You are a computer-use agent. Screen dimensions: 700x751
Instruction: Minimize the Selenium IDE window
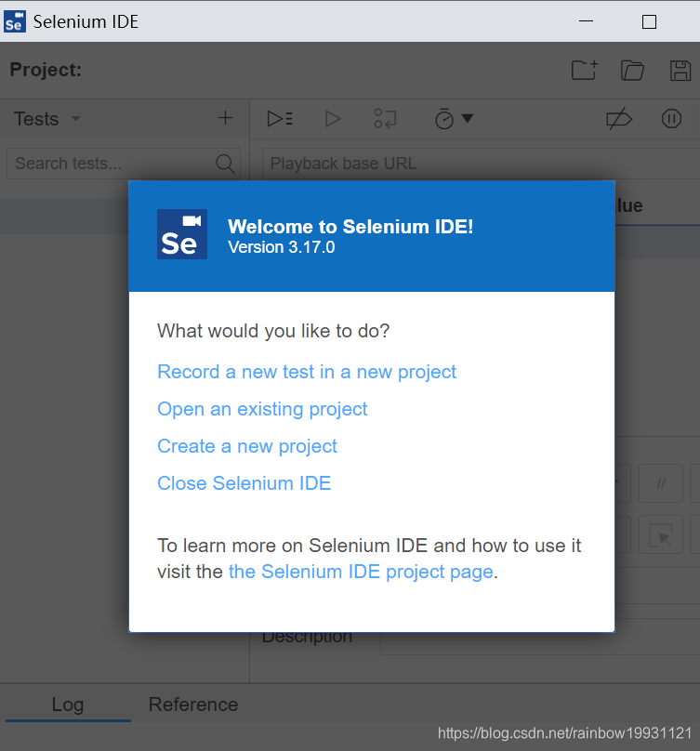(x=586, y=21)
